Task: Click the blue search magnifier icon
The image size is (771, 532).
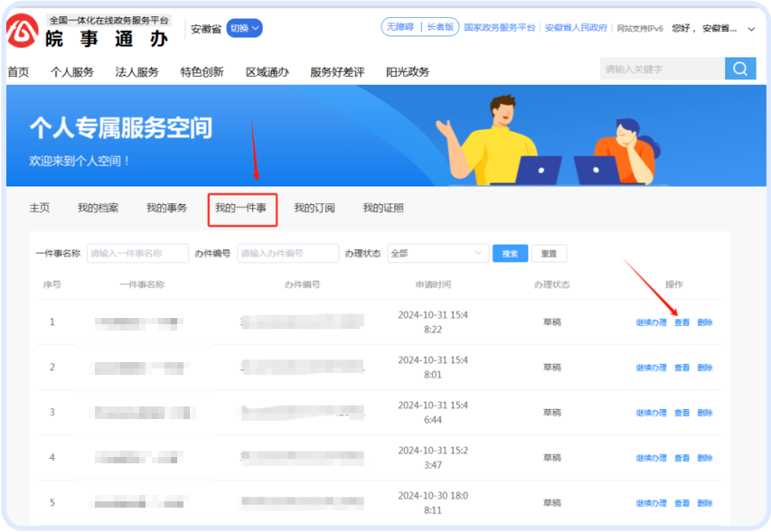Action: 739,69
